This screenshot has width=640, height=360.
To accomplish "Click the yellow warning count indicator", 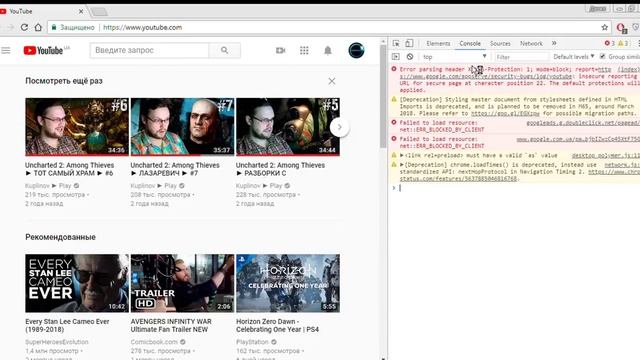I will [623, 43].
